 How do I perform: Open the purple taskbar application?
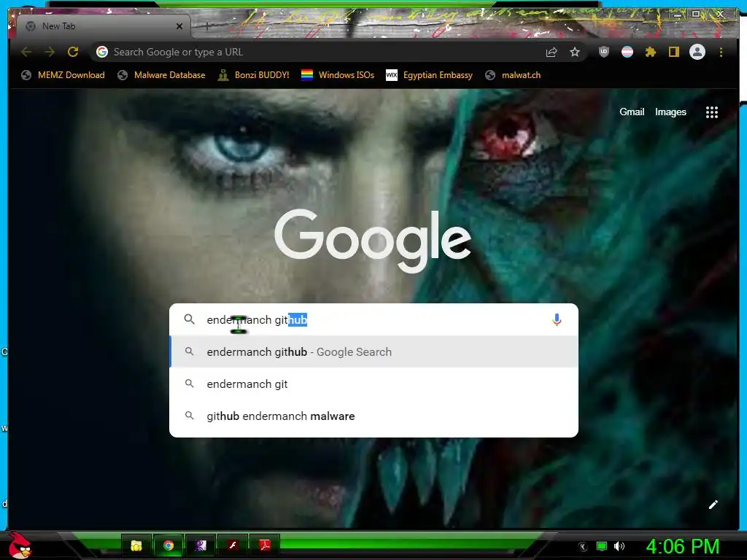201,545
